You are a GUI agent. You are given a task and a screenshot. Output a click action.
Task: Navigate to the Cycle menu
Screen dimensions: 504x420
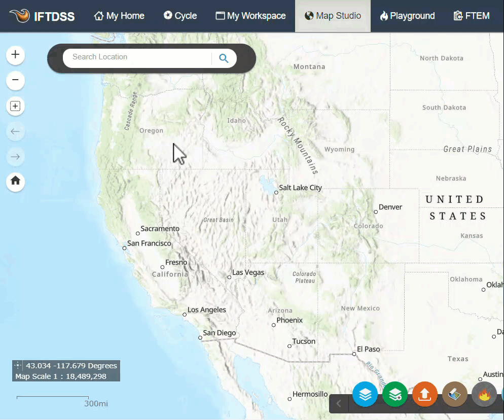(180, 16)
